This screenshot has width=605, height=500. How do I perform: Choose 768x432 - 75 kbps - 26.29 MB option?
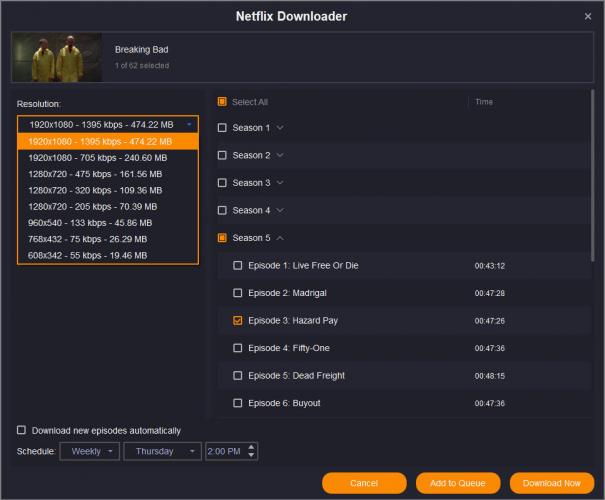point(108,239)
